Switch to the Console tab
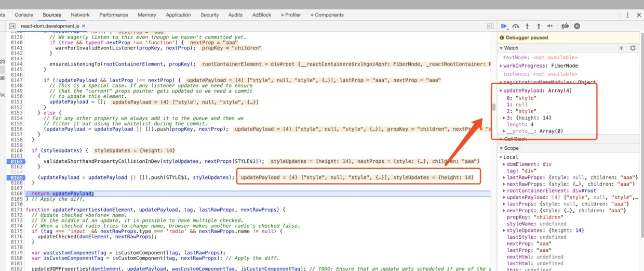 tap(24, 15)
